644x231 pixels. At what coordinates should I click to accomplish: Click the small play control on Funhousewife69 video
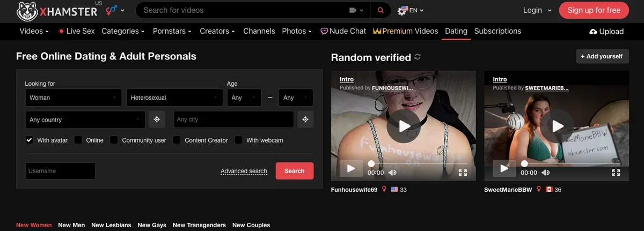(x=351, y=168)
